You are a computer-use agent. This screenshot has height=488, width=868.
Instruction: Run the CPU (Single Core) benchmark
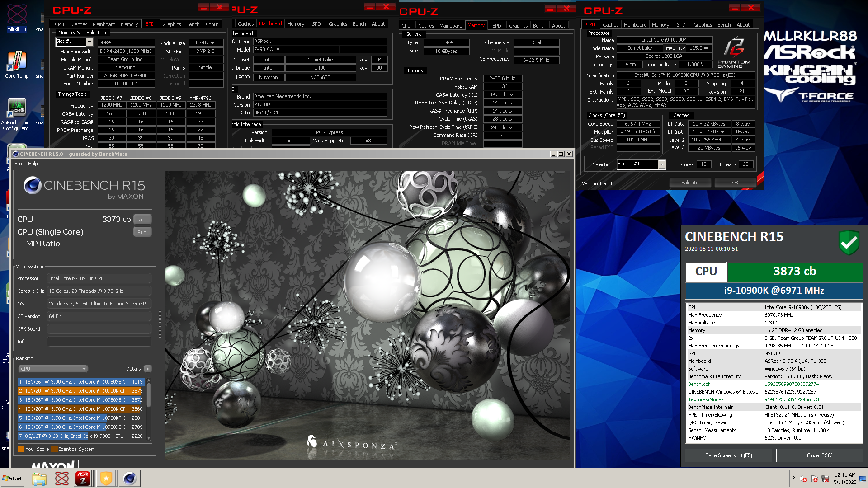(142, 232)
